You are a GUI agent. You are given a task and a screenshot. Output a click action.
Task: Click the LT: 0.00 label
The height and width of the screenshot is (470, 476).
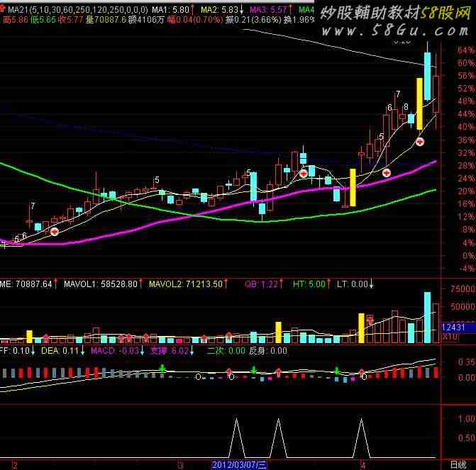(x=353, y=284)
